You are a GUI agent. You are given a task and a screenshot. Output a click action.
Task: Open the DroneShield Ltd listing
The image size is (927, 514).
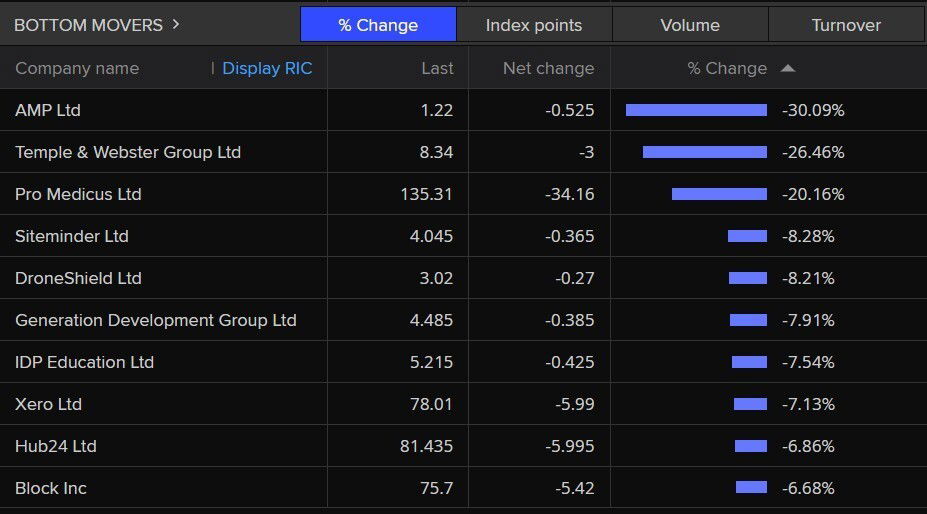[78, 278]
